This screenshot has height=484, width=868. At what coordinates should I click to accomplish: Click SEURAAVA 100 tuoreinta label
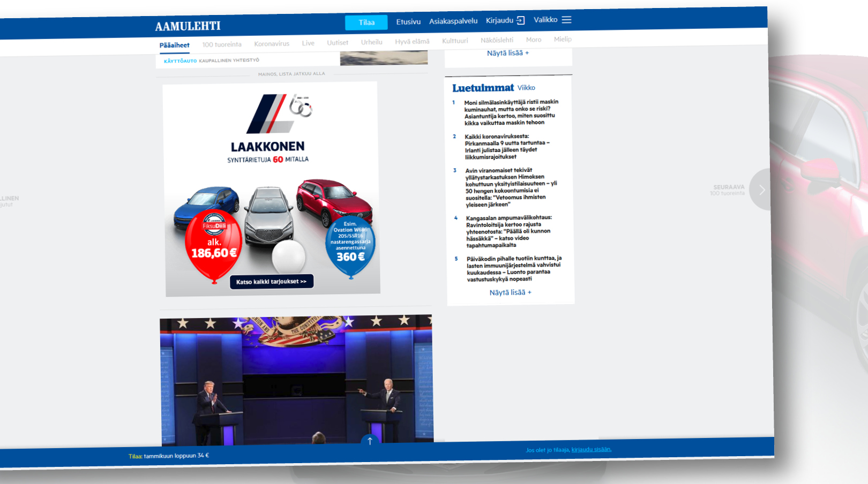(x=728, y=190)
